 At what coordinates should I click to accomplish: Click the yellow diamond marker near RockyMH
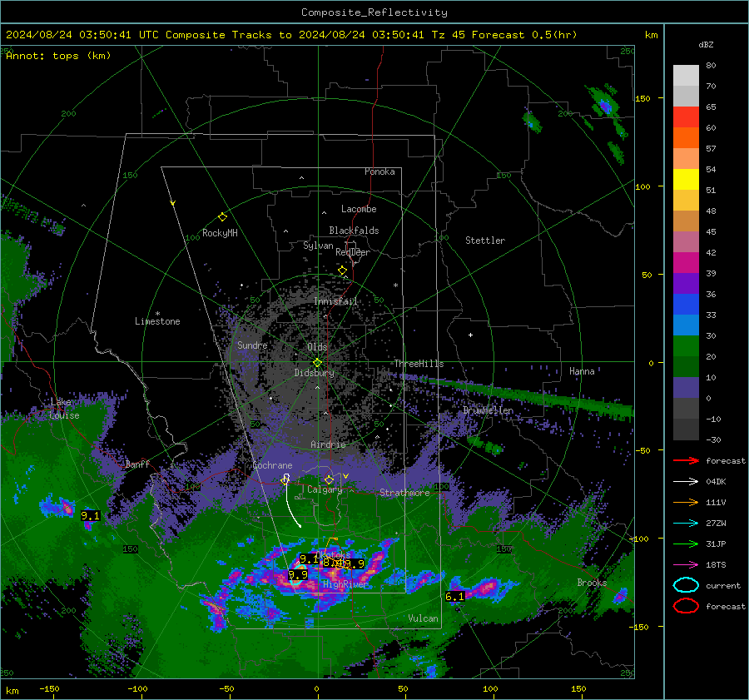pos(222,217)
